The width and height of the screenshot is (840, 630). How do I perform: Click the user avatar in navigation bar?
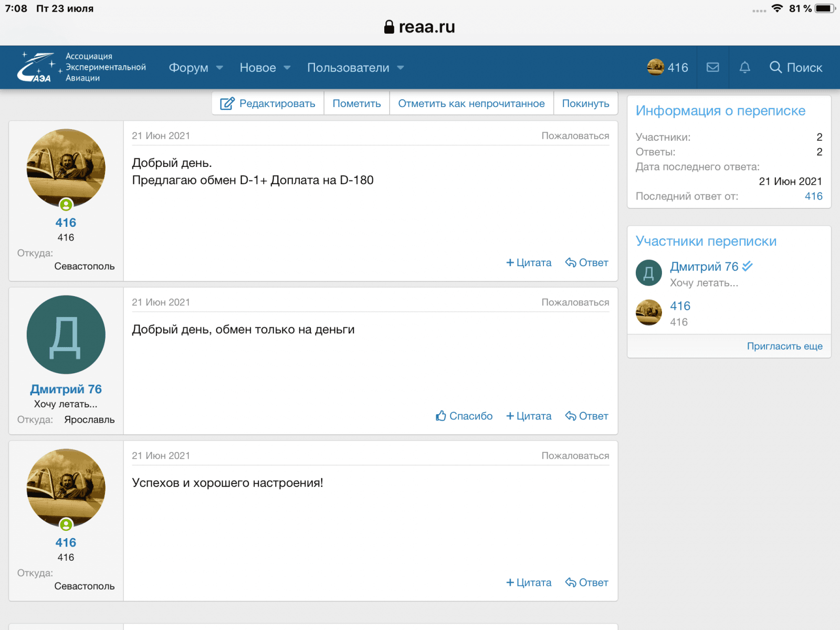point(656,67)
